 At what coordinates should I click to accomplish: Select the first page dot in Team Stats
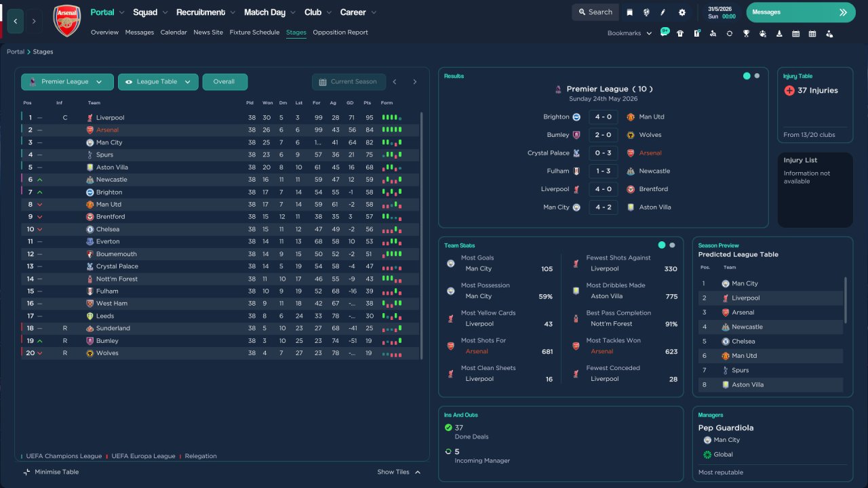point(662,245)
